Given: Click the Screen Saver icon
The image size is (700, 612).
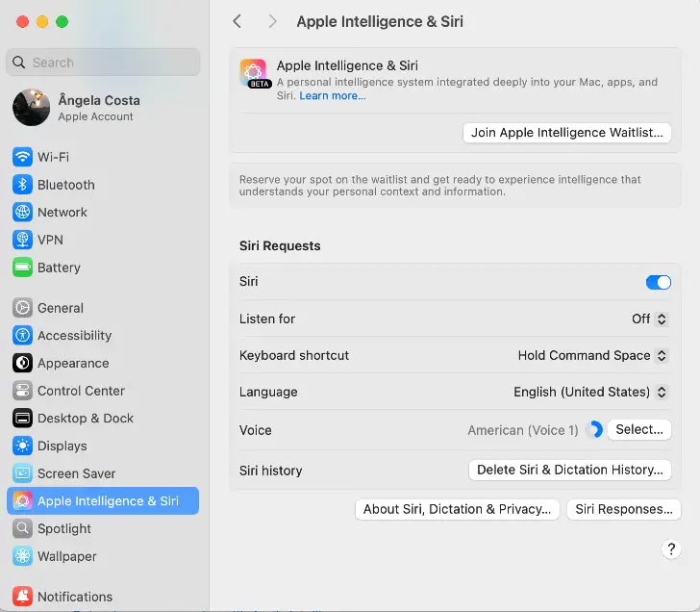Looking at the screenshot, I should (x=22, y=473).
